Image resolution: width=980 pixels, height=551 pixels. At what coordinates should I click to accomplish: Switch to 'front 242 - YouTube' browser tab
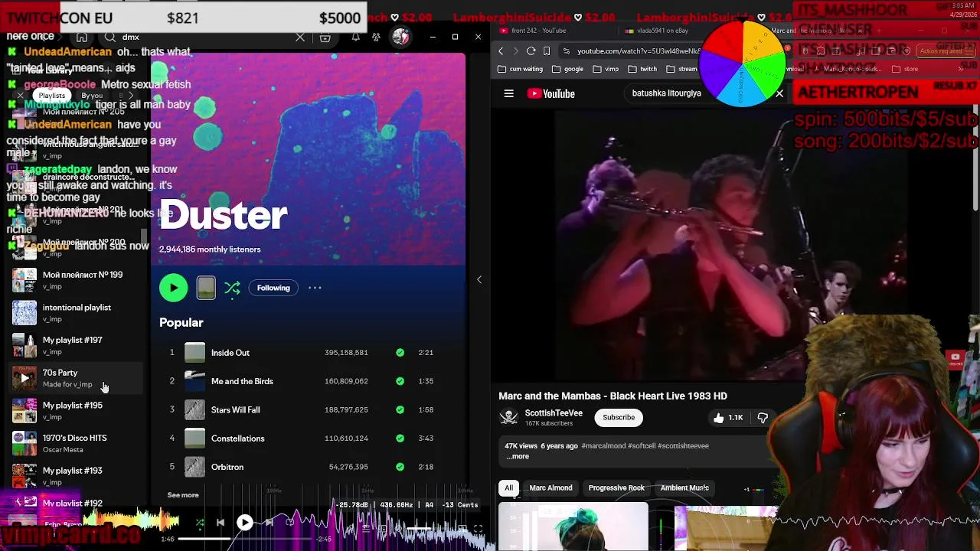pyautogui.click(x=539, y=31)
